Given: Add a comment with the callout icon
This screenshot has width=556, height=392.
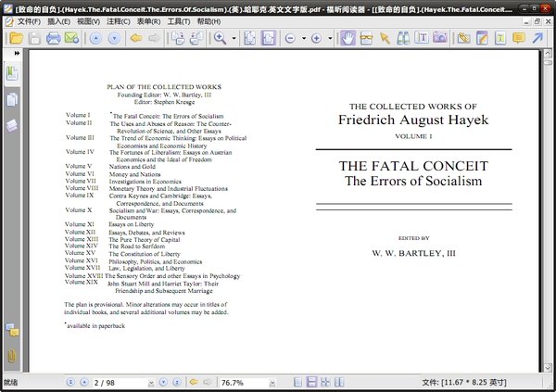Looking at the screenshot, I should (x=519, y=38).
